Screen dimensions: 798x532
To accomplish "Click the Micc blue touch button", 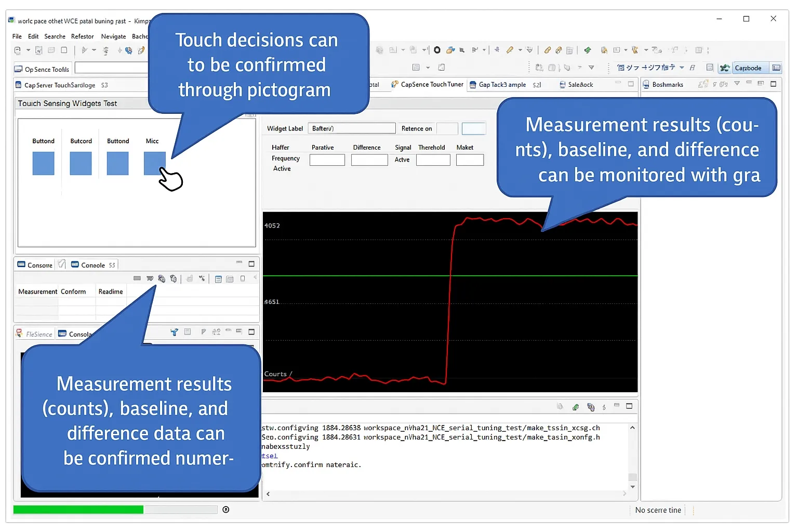I will tap(155, 163).
